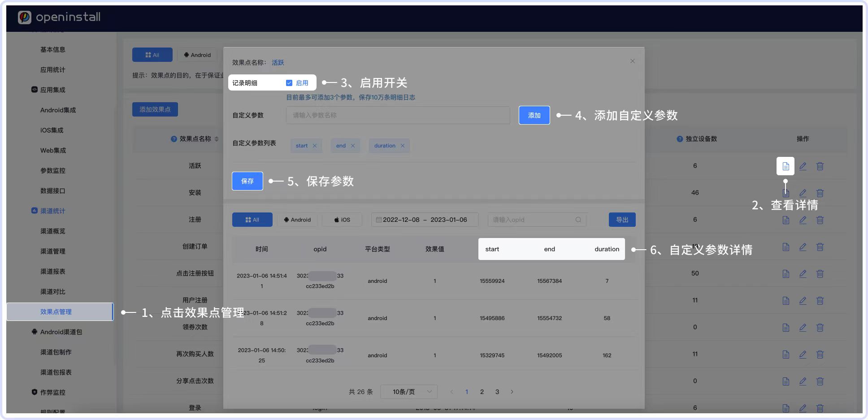Click the 保存 button

(x=247, y=181)
